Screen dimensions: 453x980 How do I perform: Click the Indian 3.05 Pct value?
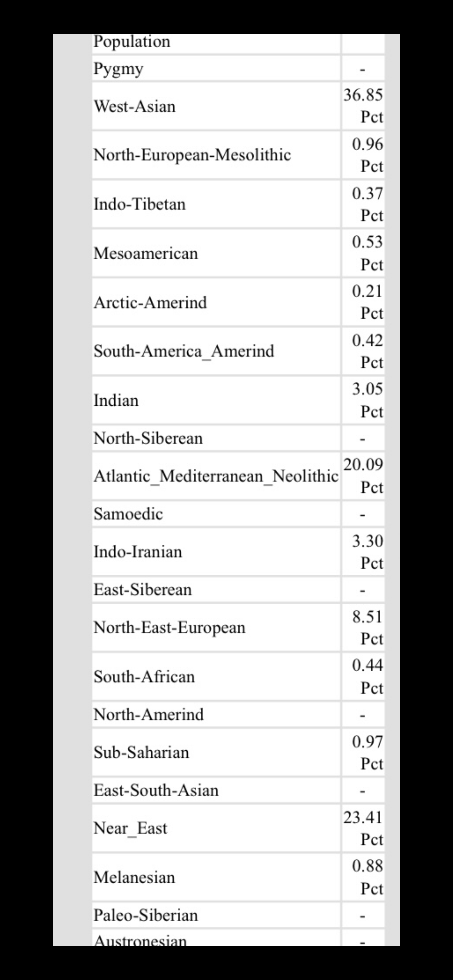point(363,400)
